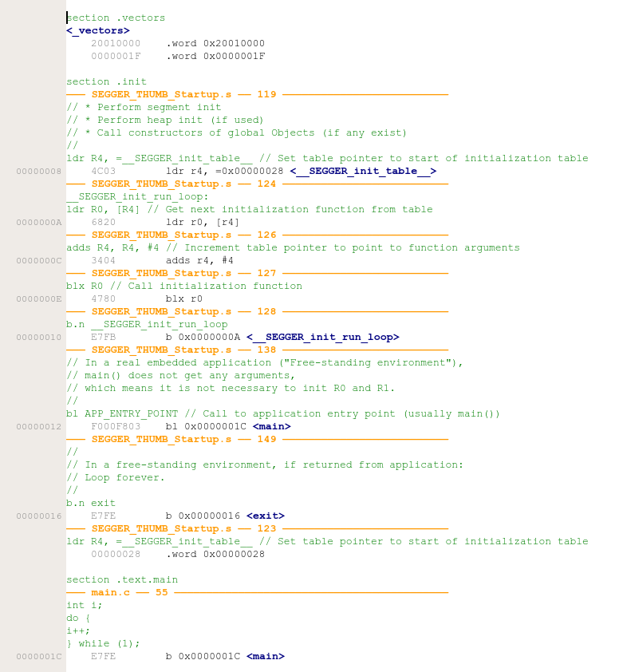Viewport: 623px width, 672px height.
Task: Click the 'bl APP_ENTRY_POINT' source line
Action: [x=283, y=414]
